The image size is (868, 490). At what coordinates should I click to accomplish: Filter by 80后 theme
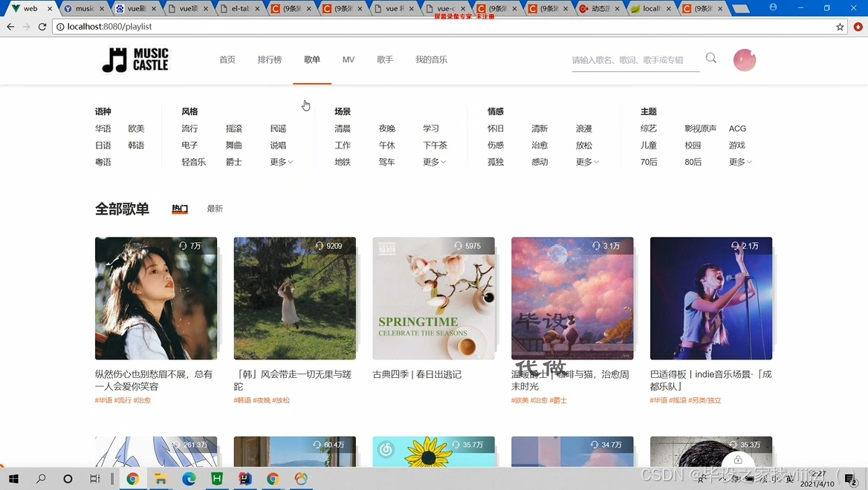[x=693, y=162]
